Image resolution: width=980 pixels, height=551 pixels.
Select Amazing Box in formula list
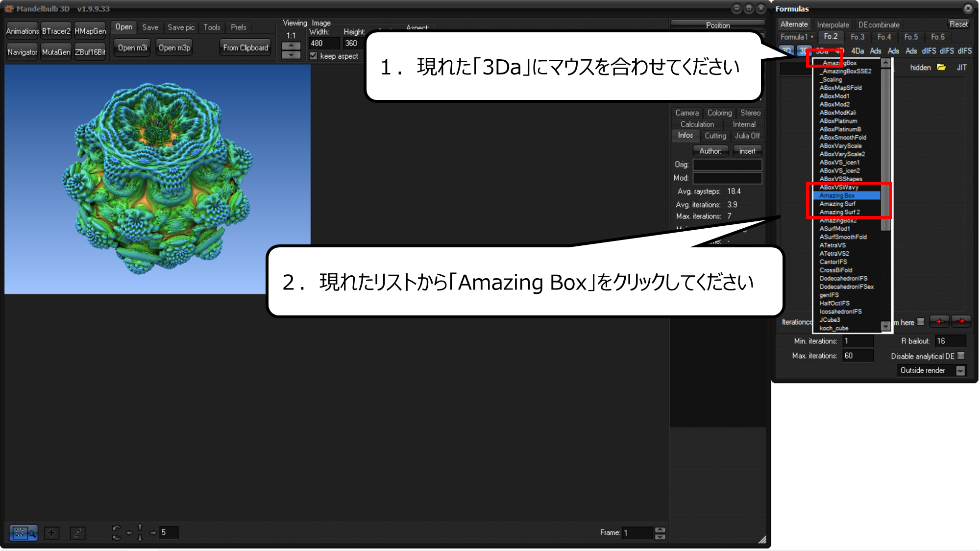click(x=847, y=195)
